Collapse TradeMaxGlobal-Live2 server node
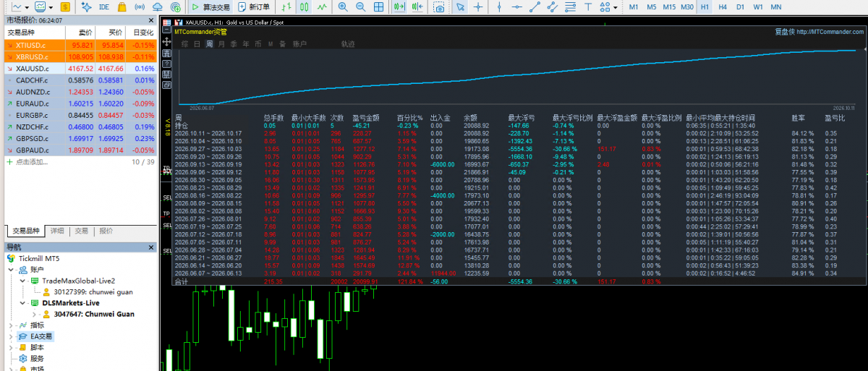 [x=24, y=281]
